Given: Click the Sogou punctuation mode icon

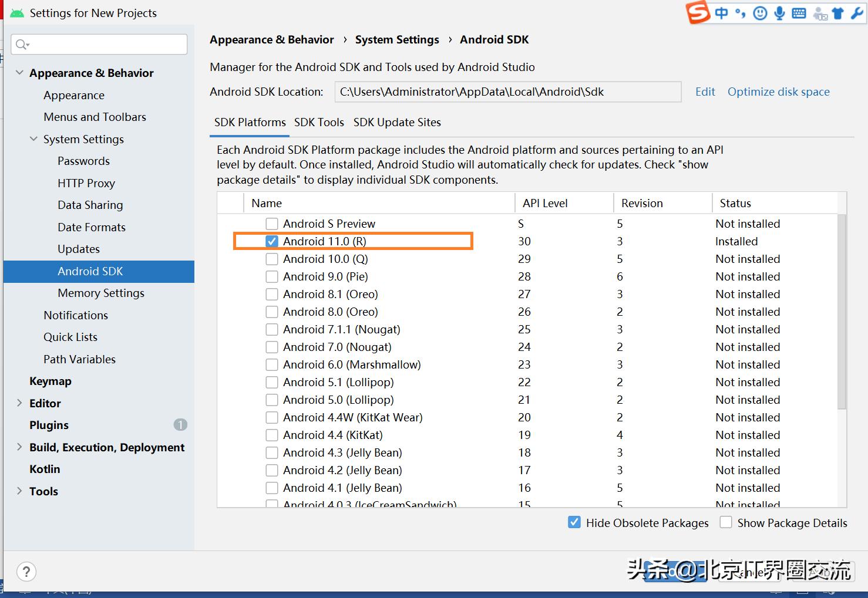Looking at the screenshot, I should point(740,13).
